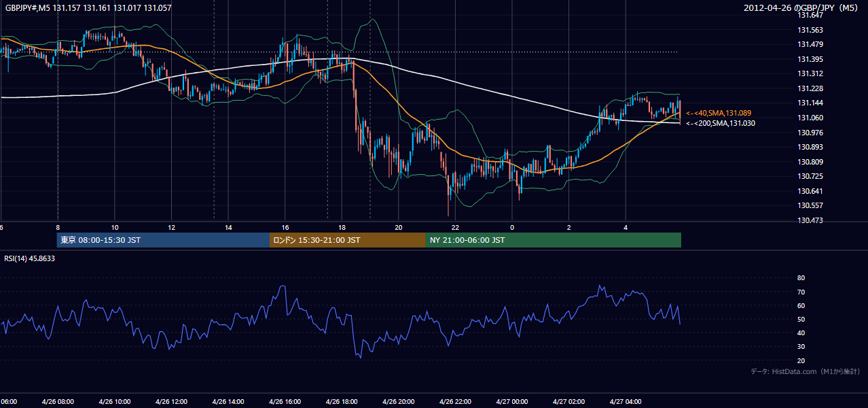The image size is (868, 408).
Task: Click the RSI 30 level label
Action: pyautogui.click(x=801, y=346)
